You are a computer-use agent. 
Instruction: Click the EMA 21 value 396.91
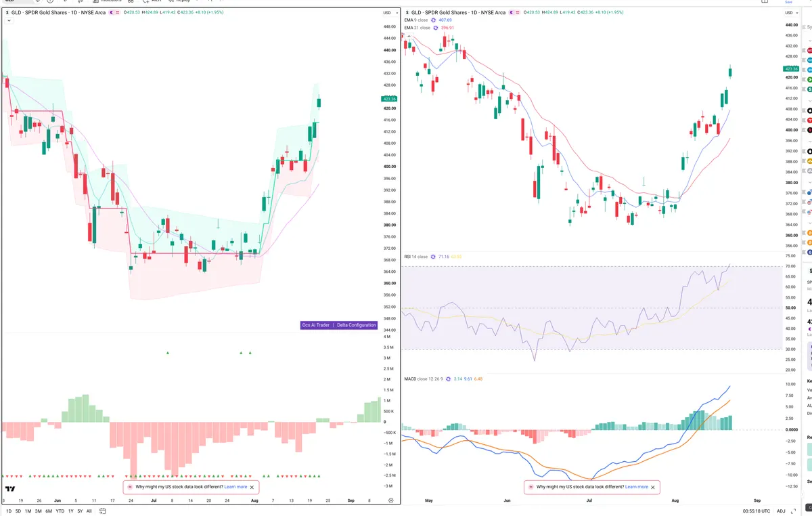coord(447,28)
